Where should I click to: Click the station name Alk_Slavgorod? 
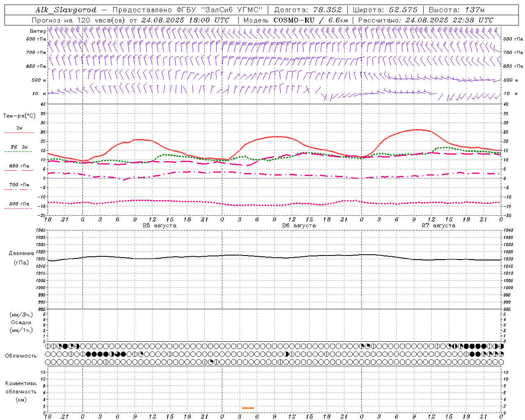coord(66,10)
